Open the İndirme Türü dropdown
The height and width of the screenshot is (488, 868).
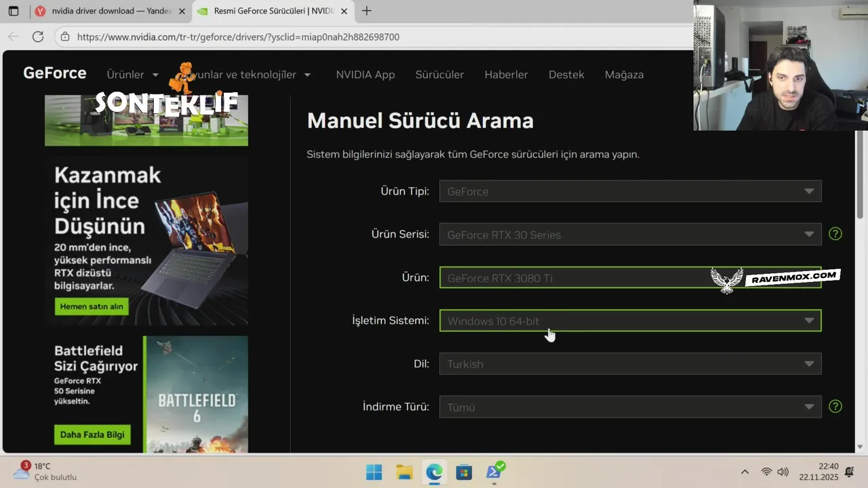[630, 407]
